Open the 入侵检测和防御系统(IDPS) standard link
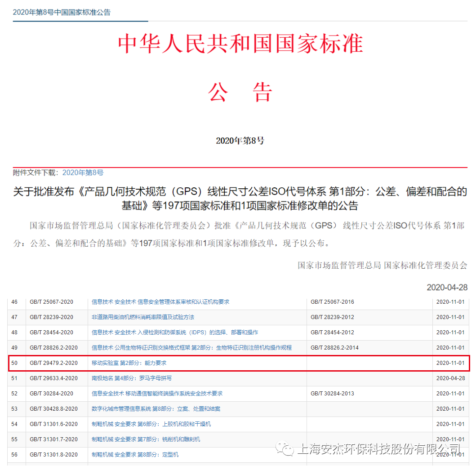The height and width of the screenshot is (470, 476). tap(175, 333)
